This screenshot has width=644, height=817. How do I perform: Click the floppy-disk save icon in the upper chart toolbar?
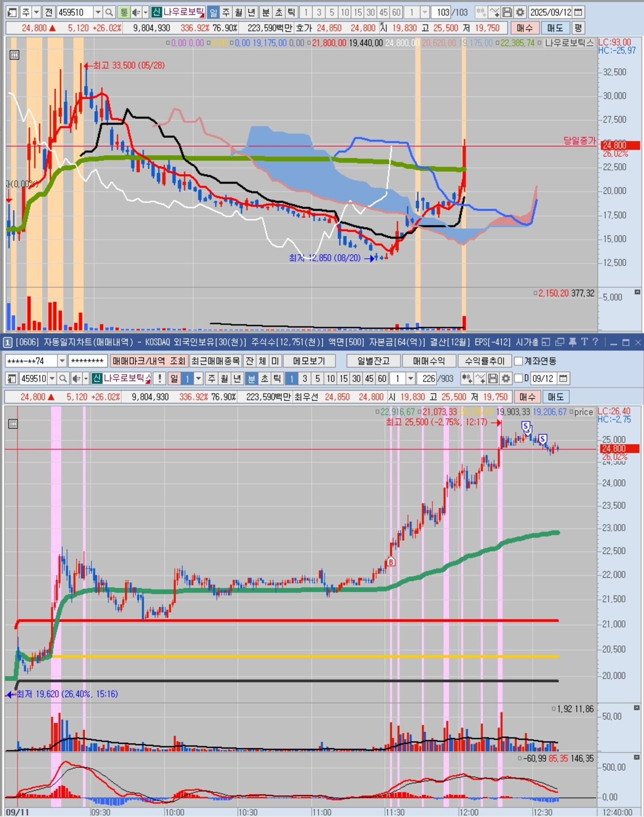[508, 12]
